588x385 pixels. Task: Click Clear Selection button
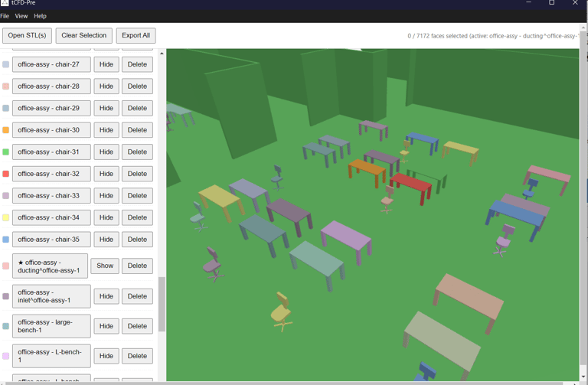pos(84,35)
